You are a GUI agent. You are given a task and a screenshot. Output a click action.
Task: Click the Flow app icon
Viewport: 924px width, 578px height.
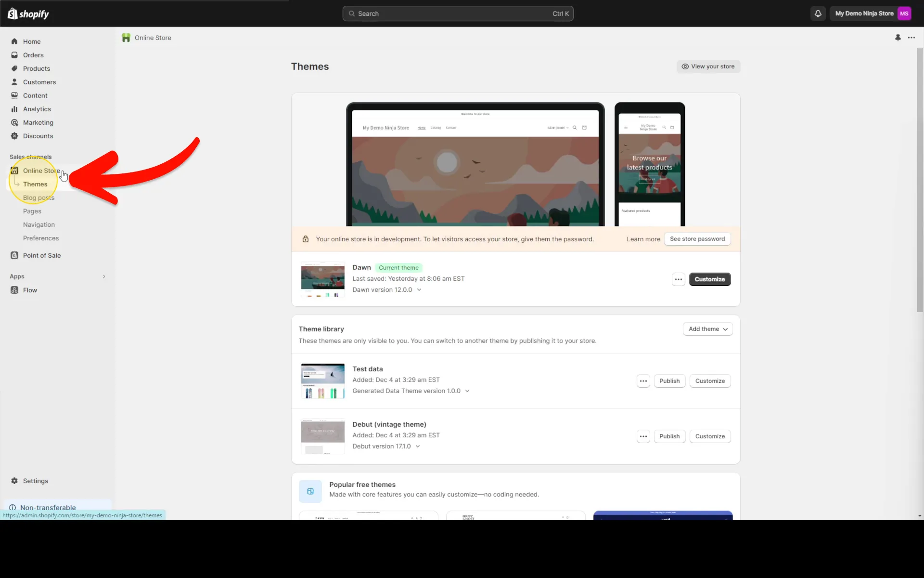tap(14, 290)
